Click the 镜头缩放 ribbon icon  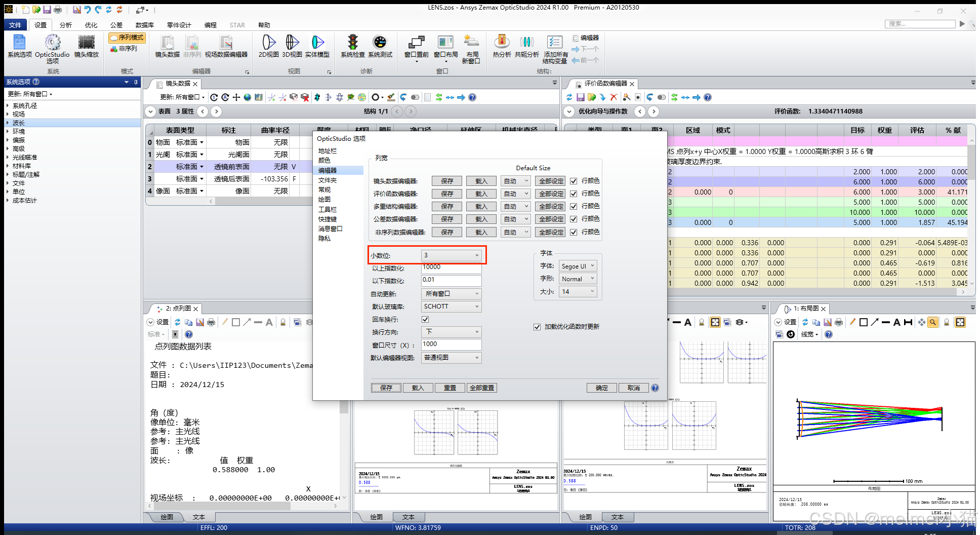(87, 46)
